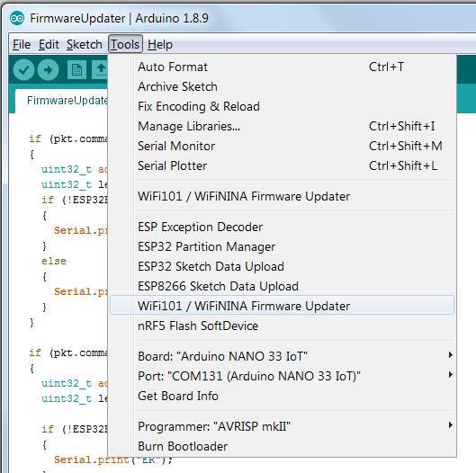Choose Fix Encoding & Reload
This screenshot has height=473, width=476.
(x=283, y=106)
